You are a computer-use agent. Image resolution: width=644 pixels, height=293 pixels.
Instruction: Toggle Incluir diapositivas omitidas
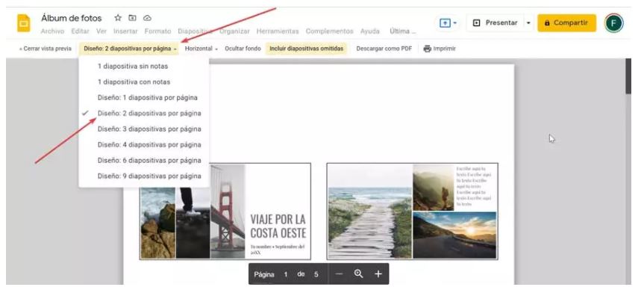coord(307,49)
